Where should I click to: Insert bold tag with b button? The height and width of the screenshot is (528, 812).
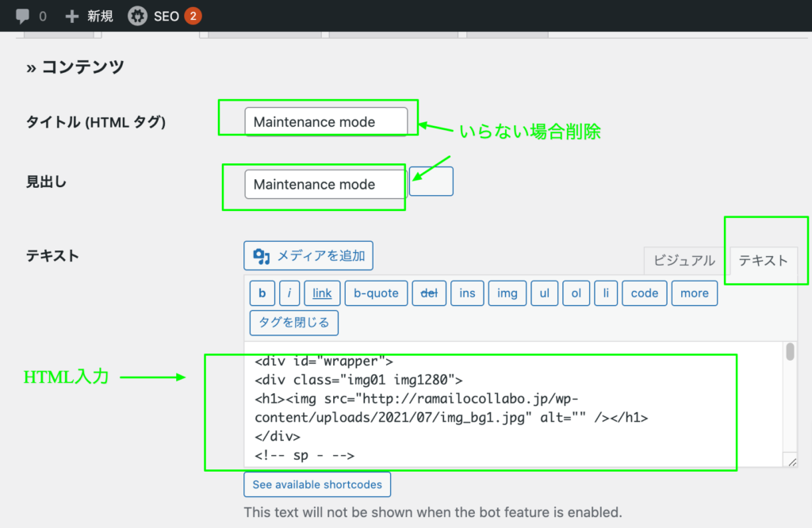(262, 293)
